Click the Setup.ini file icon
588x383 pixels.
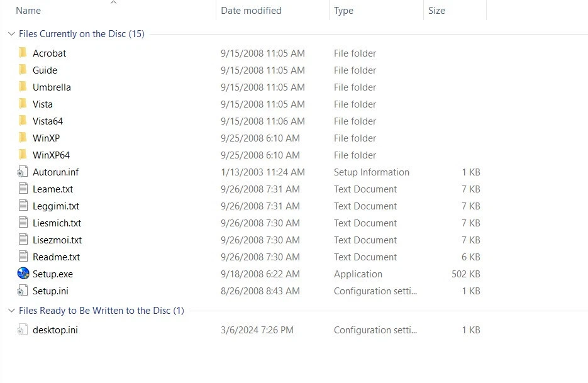(x=23, y=291)
